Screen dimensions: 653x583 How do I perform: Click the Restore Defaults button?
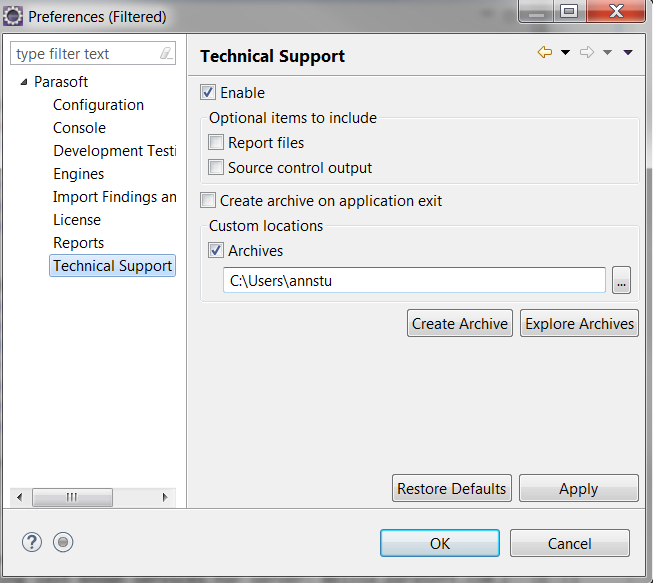tap(452, 488)
